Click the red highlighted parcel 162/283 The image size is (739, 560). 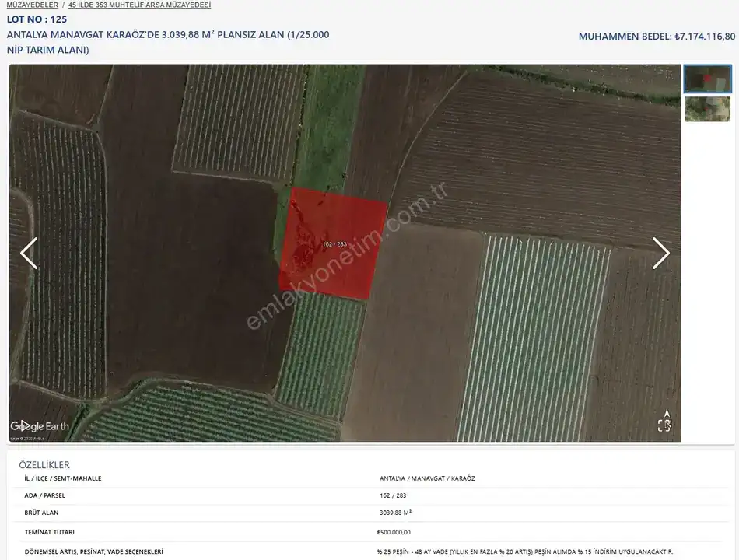[334, 244]
